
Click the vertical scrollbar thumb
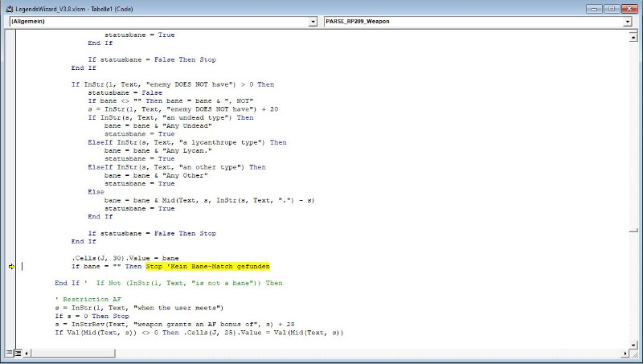point(633,231)
